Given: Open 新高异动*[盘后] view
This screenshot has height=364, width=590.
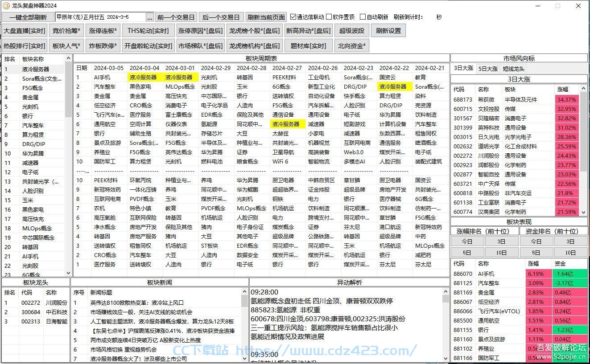Looking at the screenshot, I should coord(309,31).
